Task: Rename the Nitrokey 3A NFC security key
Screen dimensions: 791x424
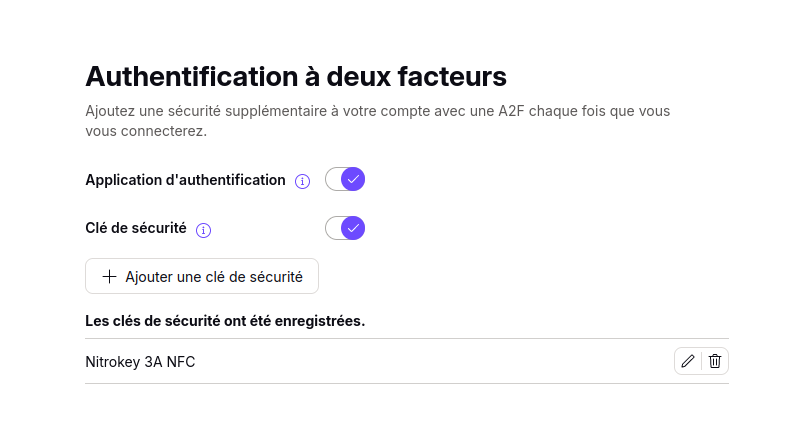Action: click(688, 361)
